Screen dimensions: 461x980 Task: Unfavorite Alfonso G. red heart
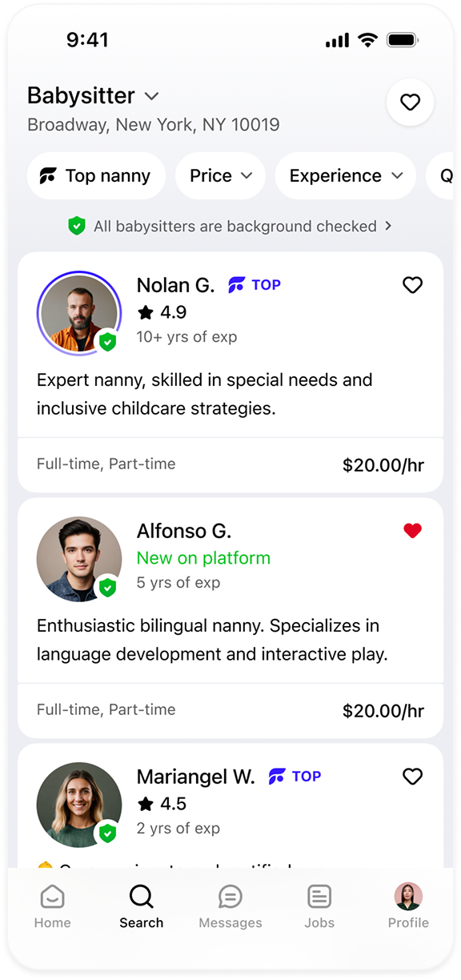(412, 531)
